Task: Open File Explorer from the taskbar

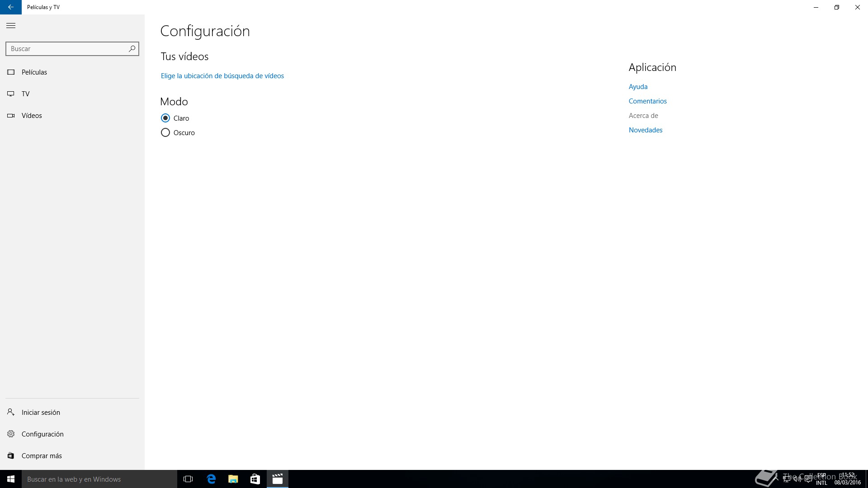Action: (233, 479)
